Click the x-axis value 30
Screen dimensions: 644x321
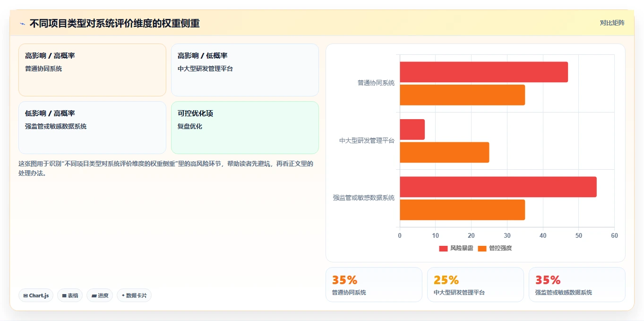[507, 235]
